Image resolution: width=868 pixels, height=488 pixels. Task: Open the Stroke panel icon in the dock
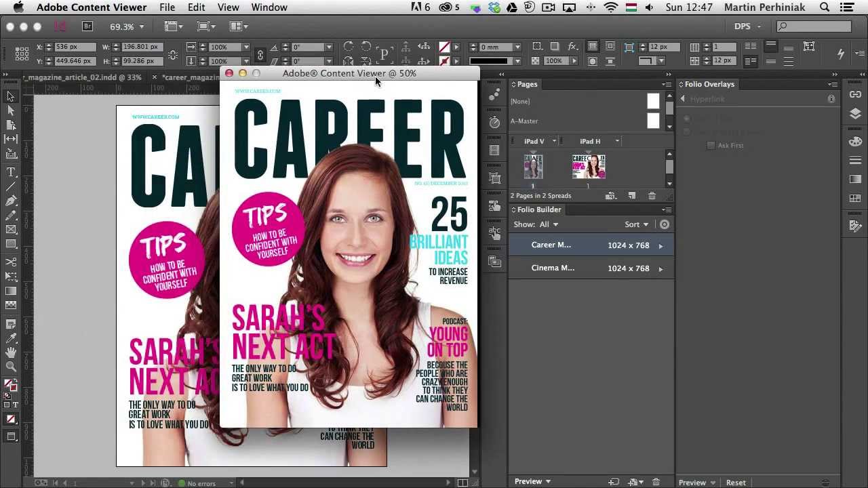[855, 161]
